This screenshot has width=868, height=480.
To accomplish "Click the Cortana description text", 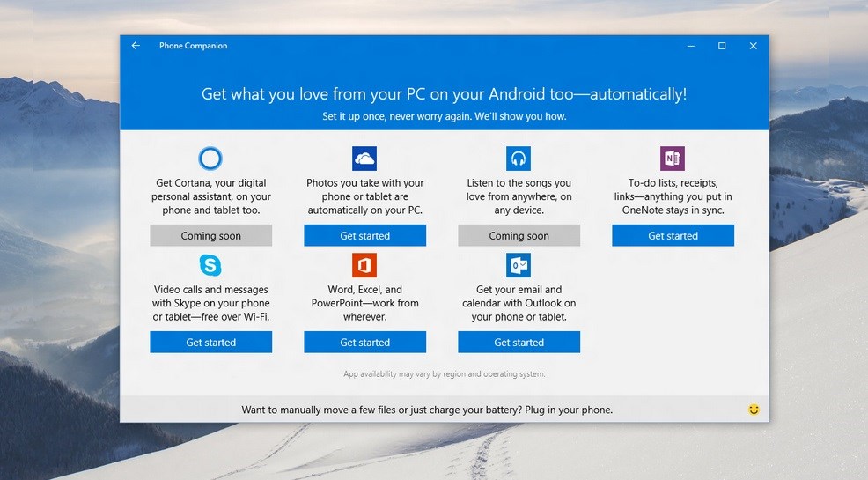I will click(x=211, y=196).
